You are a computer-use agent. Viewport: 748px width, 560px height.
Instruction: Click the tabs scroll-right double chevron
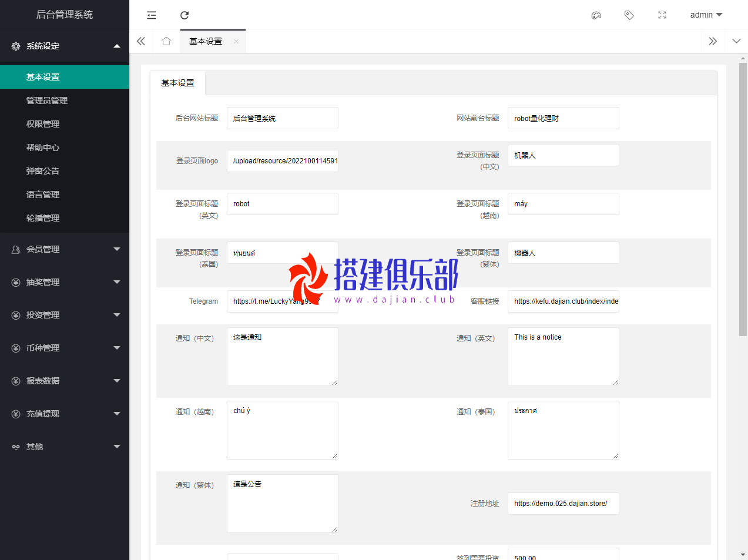point(713,41)
